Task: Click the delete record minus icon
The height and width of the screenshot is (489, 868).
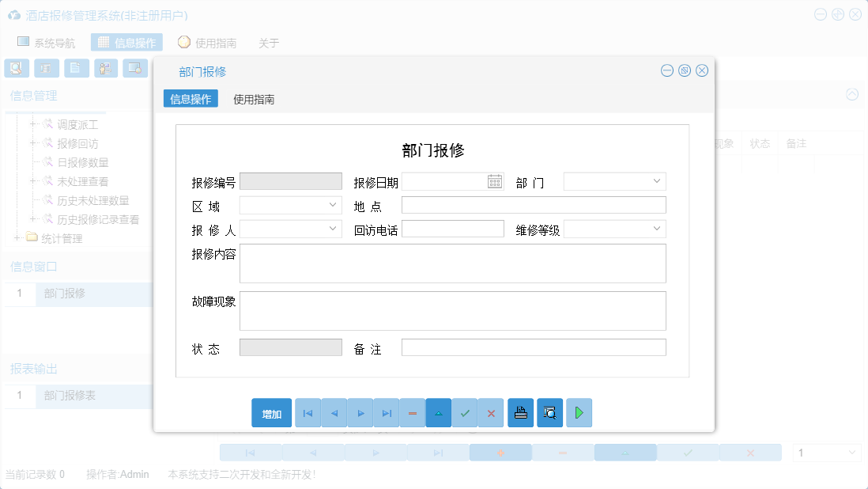Action: pos(412,412)
